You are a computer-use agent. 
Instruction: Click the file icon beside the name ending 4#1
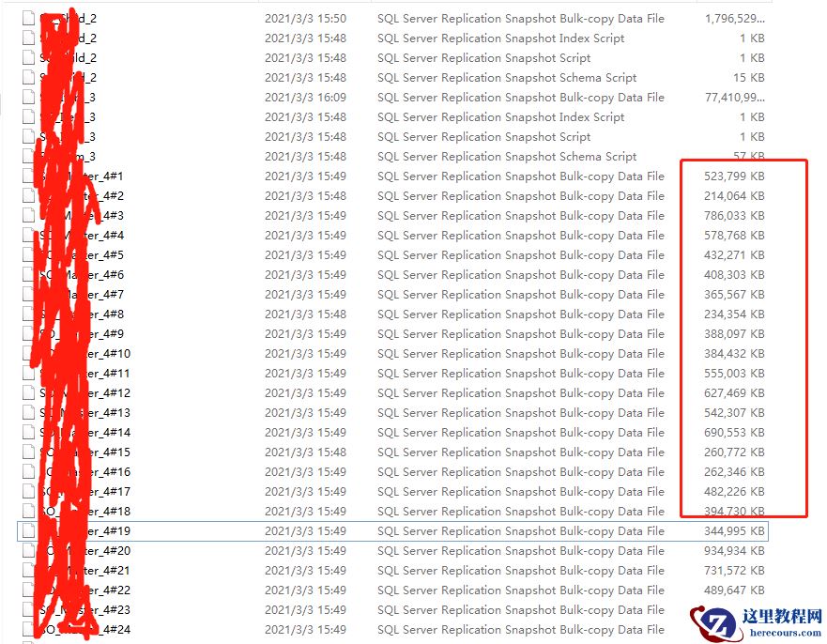click(28, 176)
